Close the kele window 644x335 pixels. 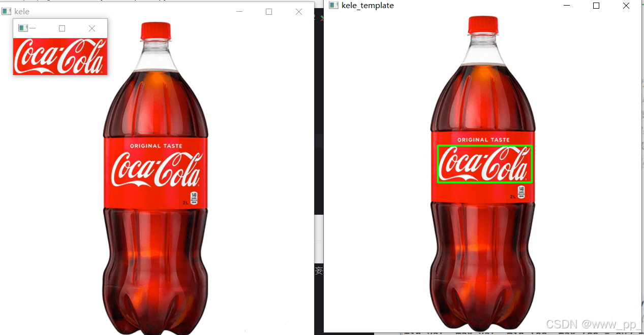click(x=299, y=12)
